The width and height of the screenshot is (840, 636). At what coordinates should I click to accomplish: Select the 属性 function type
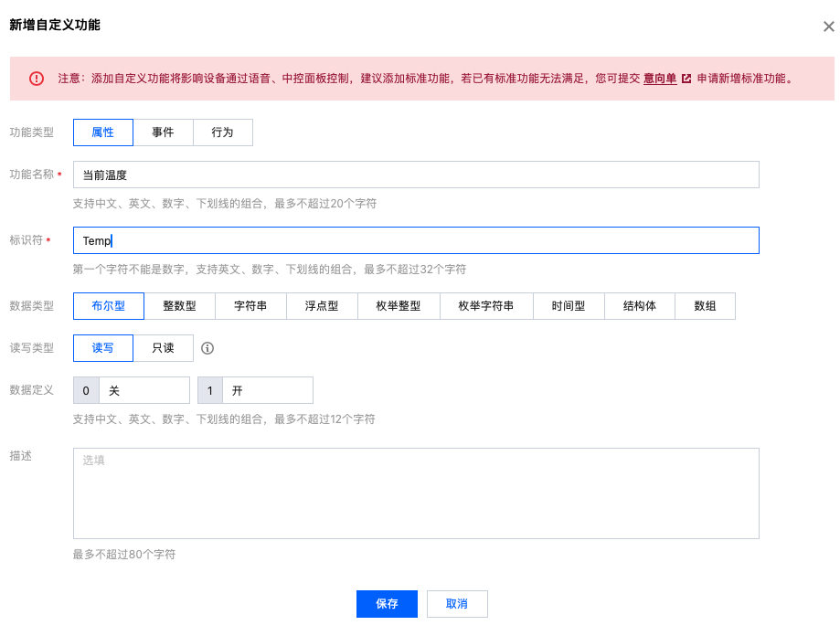[103, 132]
